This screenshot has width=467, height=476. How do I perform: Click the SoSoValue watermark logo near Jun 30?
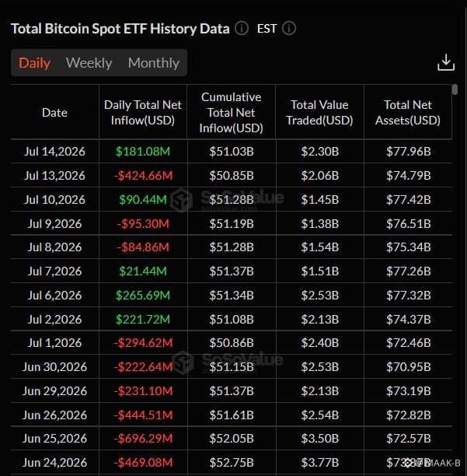(183, 362)
